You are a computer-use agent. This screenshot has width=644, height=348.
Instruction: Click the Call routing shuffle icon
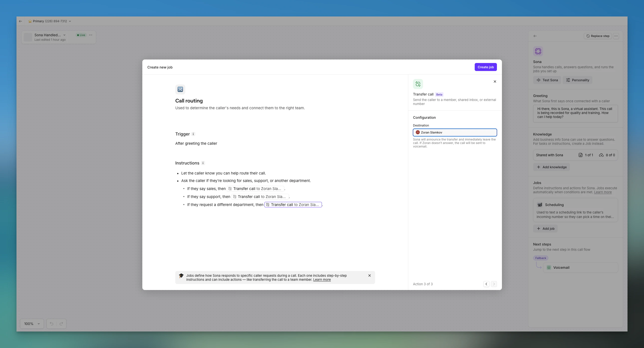coord(180,89)
